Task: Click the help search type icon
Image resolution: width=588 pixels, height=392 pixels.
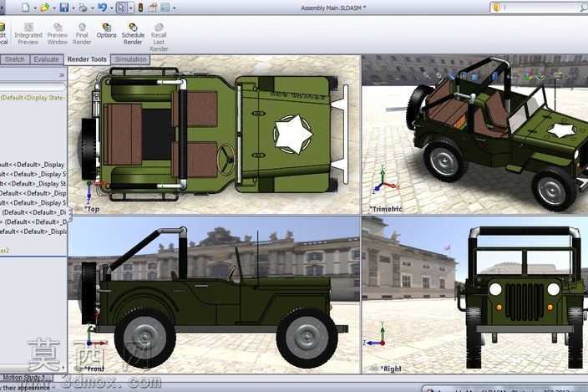Action: [x=497, y=8]
